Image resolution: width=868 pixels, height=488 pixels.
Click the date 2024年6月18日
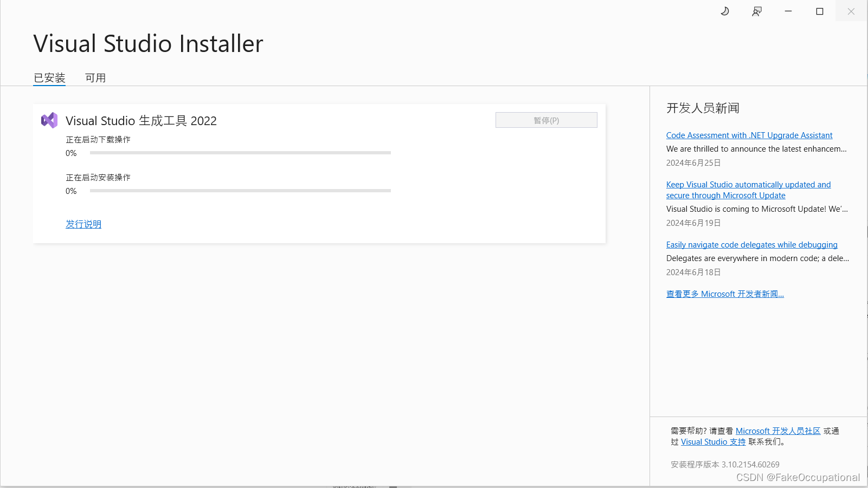(x=693, y=272)
